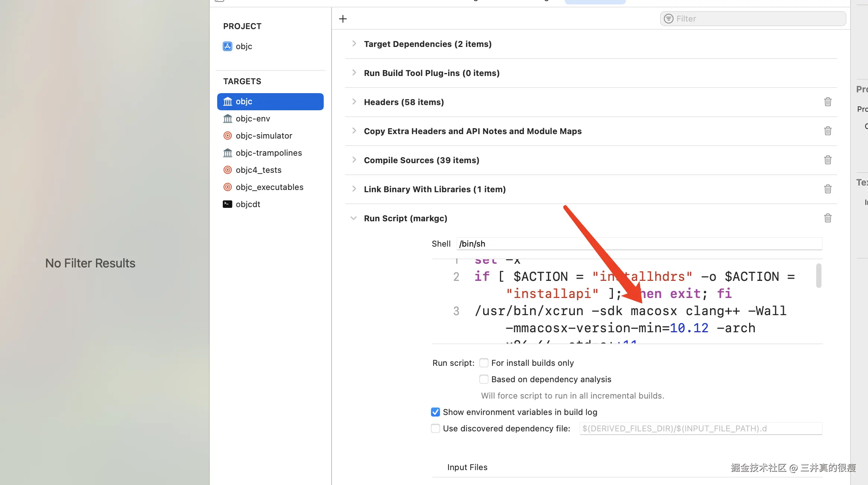The width and height of the screenshot is (868, 485).
Task: Expand Target Dependencies (2 items) section
Action: point(354,44)
